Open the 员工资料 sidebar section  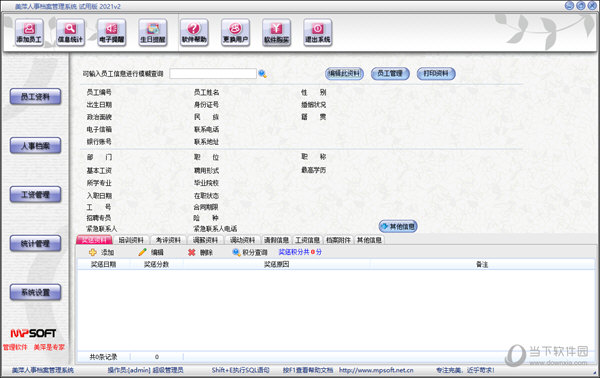(35, 97)
